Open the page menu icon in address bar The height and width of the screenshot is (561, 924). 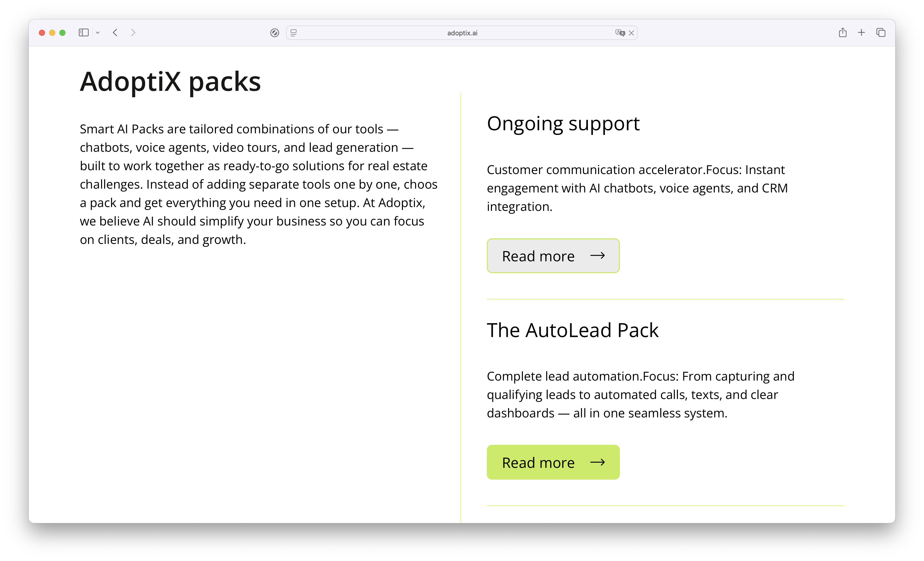click(x=294, y=33)
